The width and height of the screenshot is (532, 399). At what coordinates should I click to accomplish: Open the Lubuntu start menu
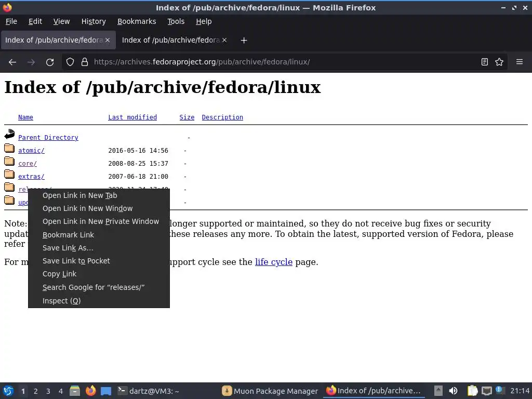point(8,391)
